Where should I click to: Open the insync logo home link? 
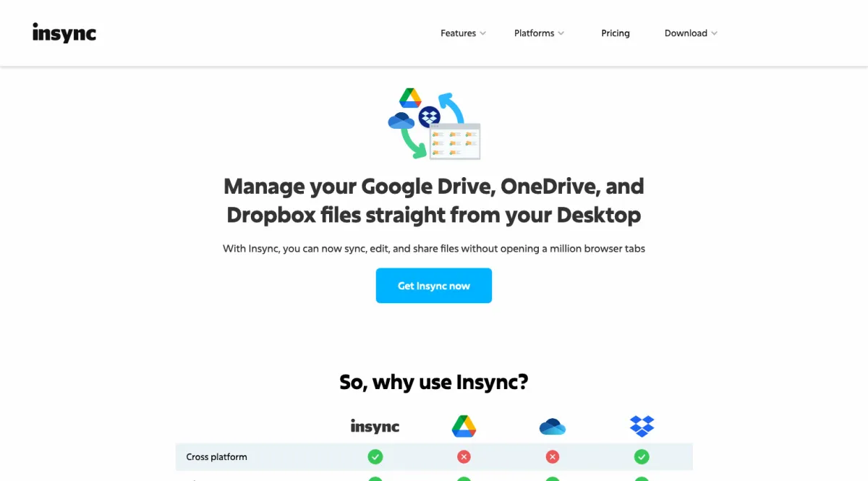pos(64,33)
